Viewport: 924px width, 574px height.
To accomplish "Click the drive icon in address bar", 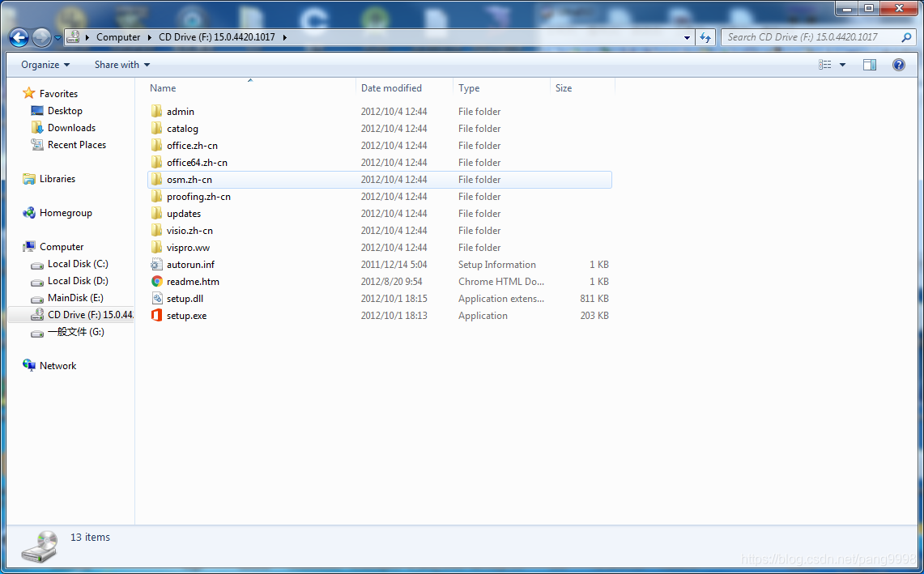I will point(73,36).
